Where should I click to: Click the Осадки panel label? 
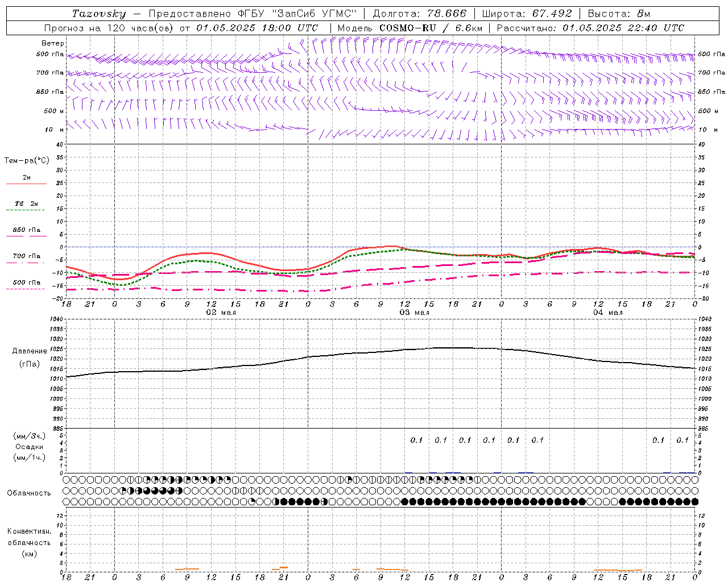(x=30, y=447)
